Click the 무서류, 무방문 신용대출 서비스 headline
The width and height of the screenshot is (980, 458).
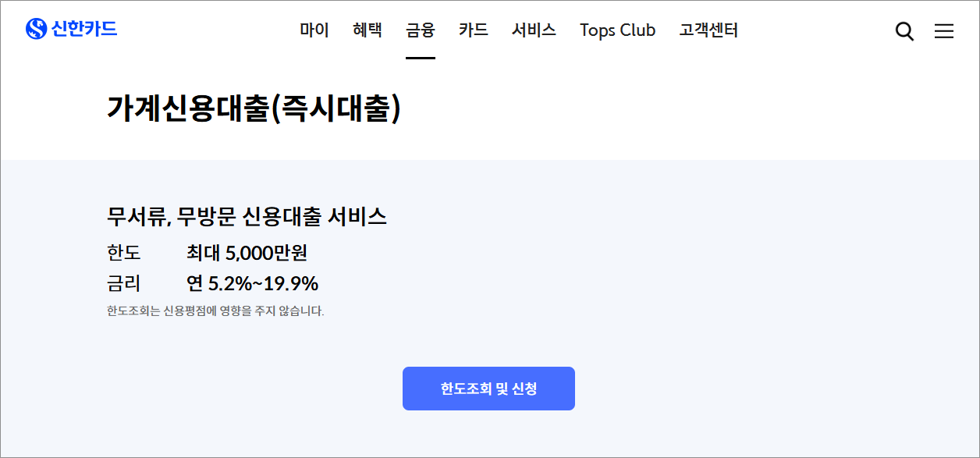[247, 218]
